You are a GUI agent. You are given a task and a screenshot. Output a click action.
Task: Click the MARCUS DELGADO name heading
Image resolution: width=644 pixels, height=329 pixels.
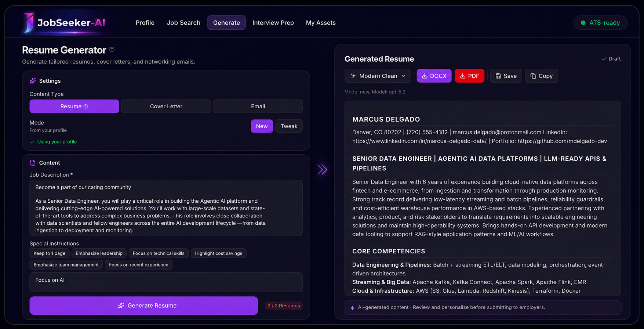click(x=386, y=119)
